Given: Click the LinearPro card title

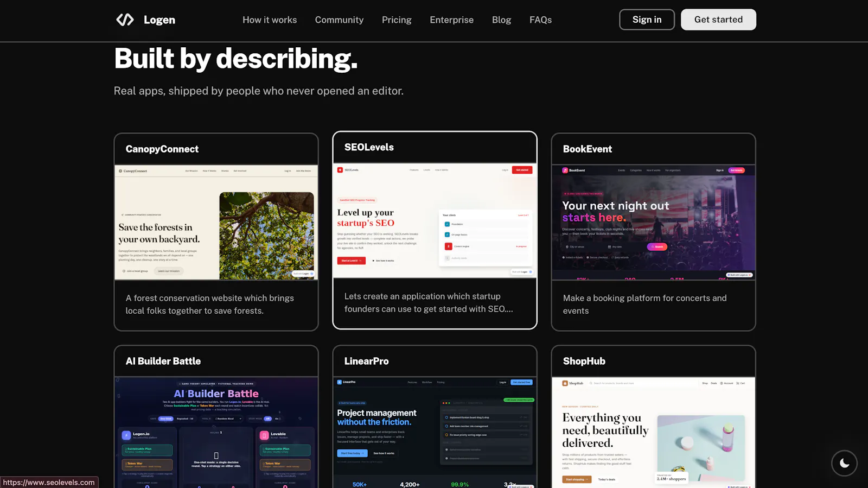Looking at the screenshot, I should (367, 362).
